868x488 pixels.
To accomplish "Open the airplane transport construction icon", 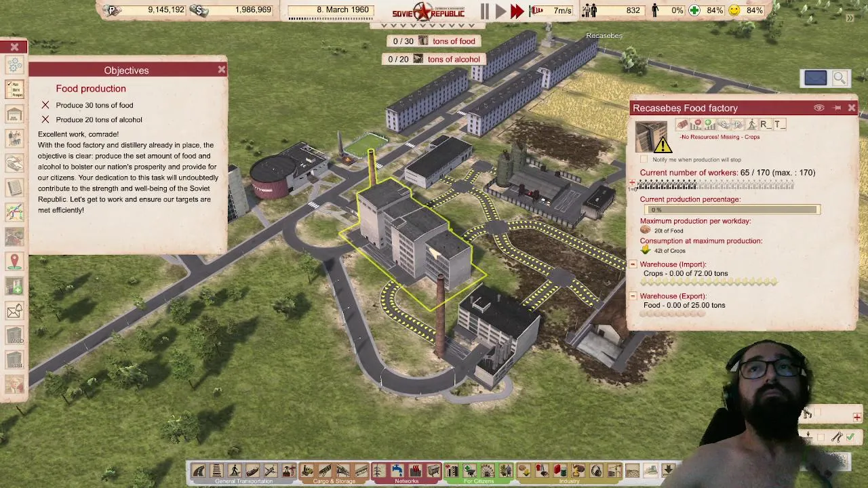I will 271,470.
